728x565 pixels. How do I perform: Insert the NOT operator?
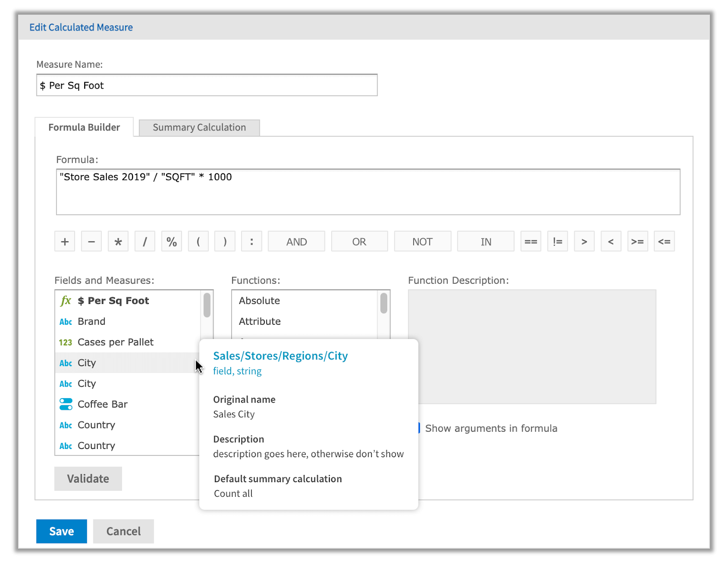click(423, 242)
